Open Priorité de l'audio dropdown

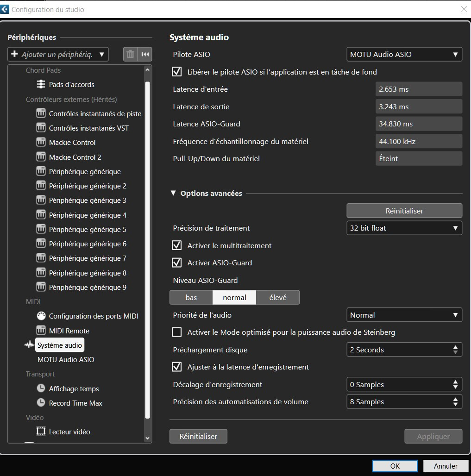tap(404, 315)
